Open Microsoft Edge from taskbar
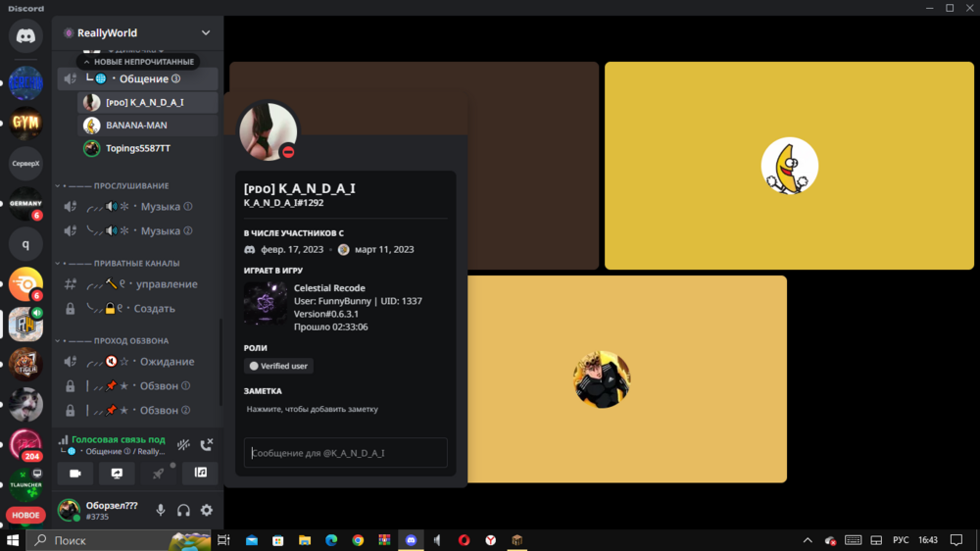980x551 pixels. click(x=331, y=540)
